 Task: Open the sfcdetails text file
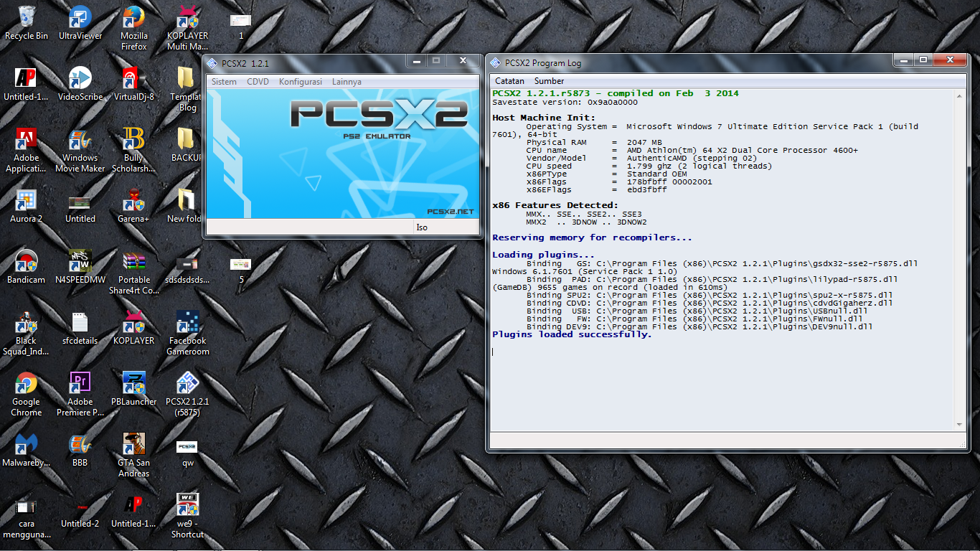coord(80,328)
